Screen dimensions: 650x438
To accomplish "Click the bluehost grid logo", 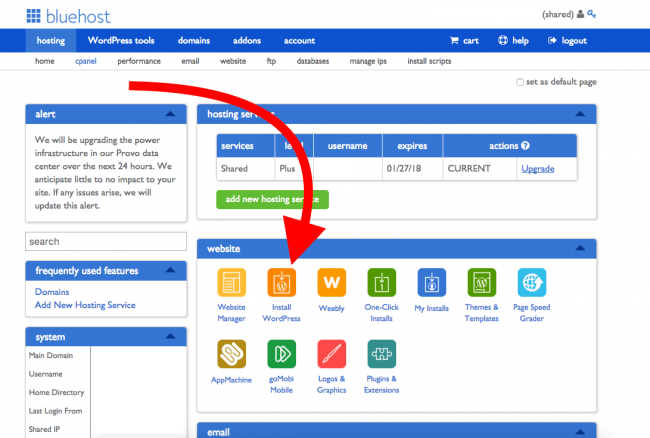I will point(34,16).
